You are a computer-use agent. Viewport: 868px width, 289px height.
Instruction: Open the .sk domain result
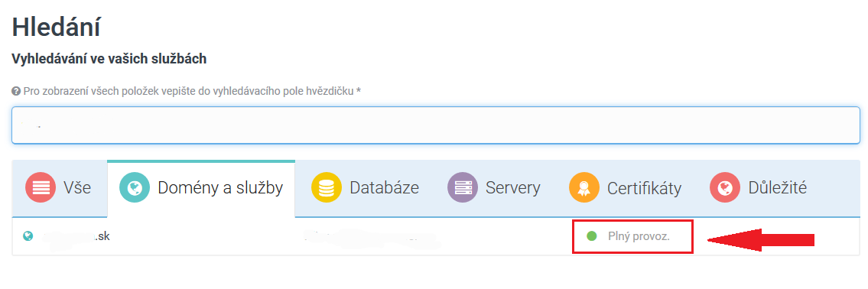click(x=76, y=236)
